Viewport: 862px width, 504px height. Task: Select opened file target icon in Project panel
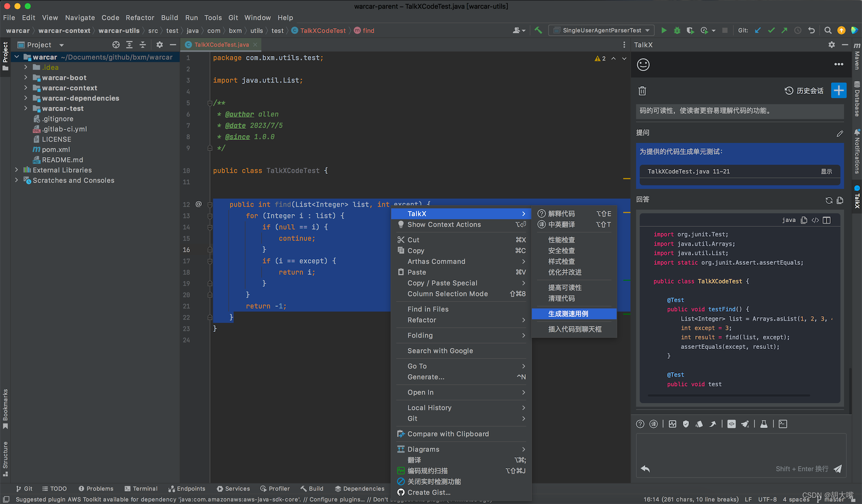[116, 45]
